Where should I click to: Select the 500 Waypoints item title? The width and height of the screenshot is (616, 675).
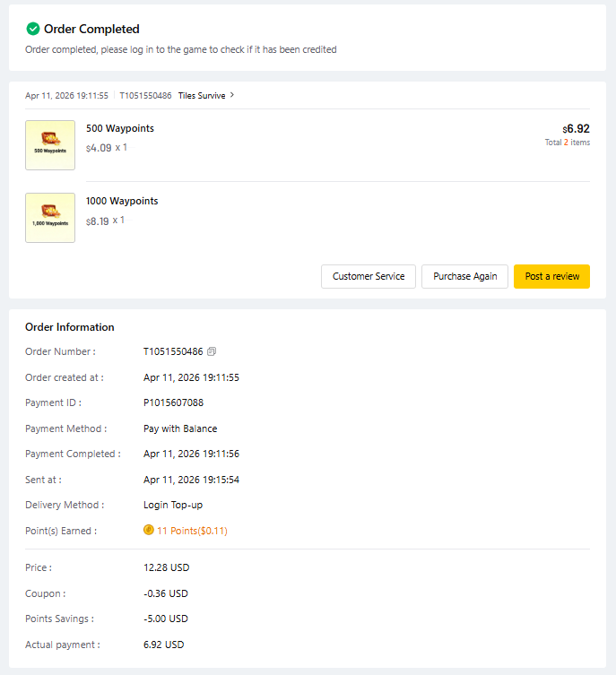120,128
